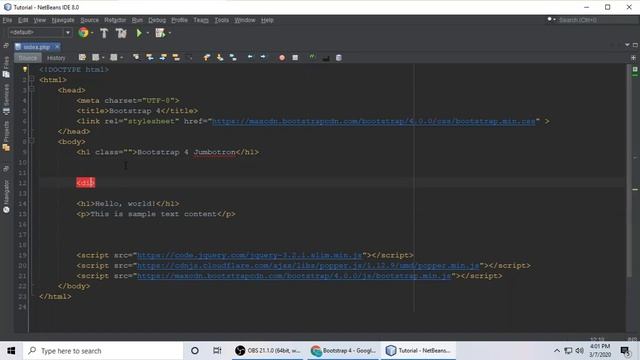Viewport: 640px width, 360px height.
Task: Click the Previous Bookmark icon
Action: click(x=207, y=58)
